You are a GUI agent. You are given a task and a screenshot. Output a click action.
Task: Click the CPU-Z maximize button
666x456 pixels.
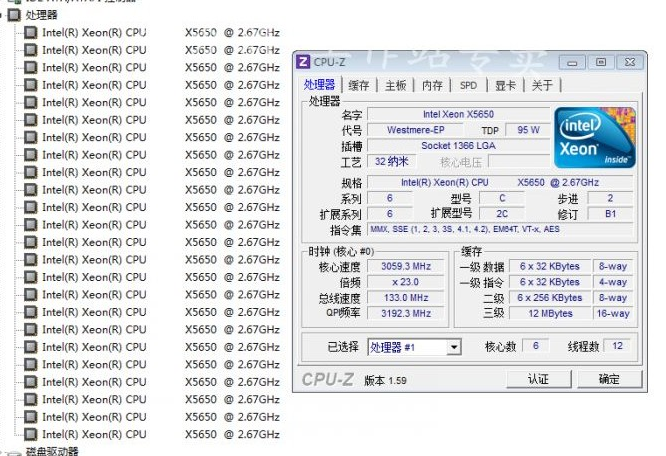[601, 63]
